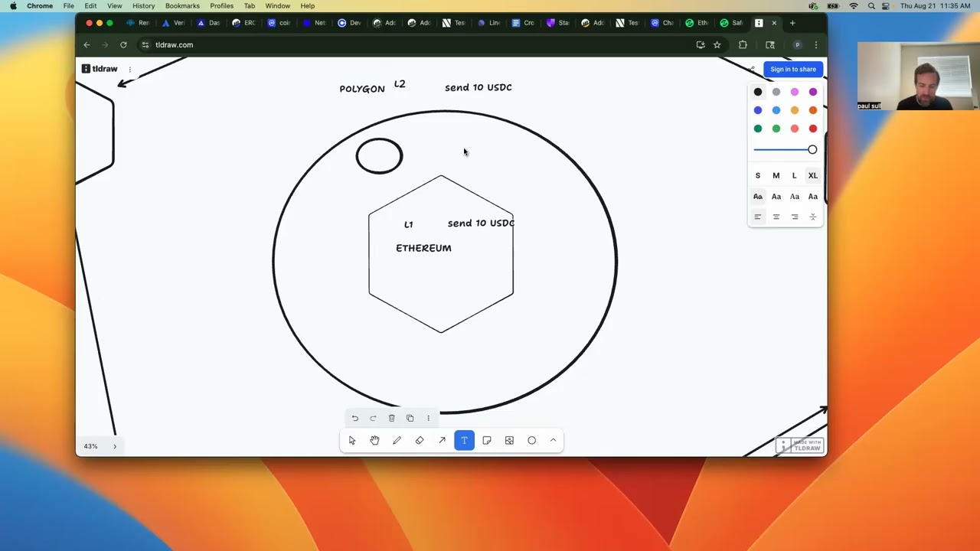The height and width of the screenshot is (551, 980).
Task: Open the Profiles menu
Action: 221,5
